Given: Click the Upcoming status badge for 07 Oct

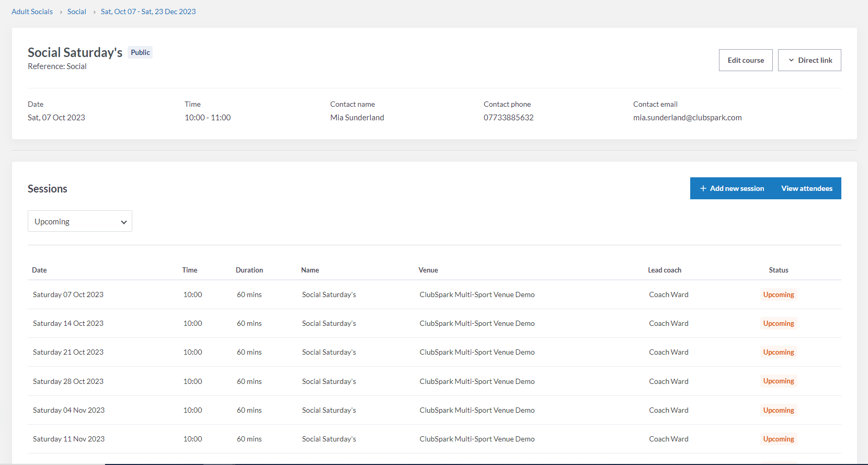Looking at the screenshot, I should (x=778, y=294).
